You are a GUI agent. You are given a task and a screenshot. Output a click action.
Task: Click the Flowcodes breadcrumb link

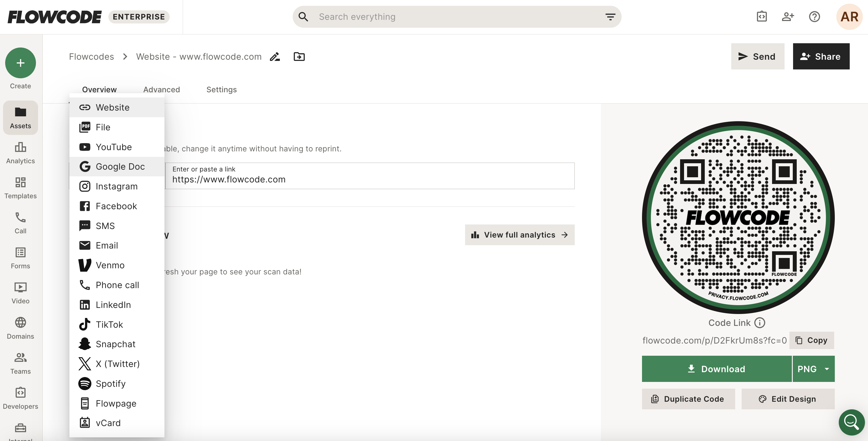coord(91,57)
